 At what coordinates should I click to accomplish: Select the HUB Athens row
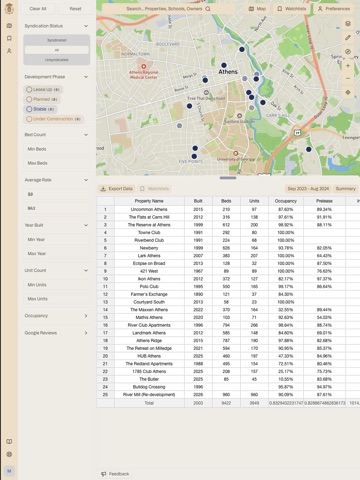[228, 356]
